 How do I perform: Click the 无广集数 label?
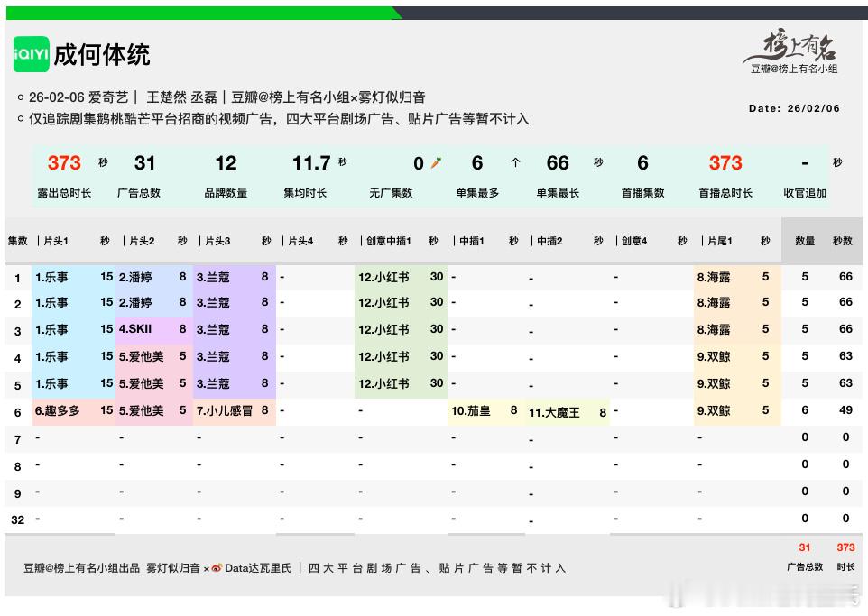[x=391, y=193]
